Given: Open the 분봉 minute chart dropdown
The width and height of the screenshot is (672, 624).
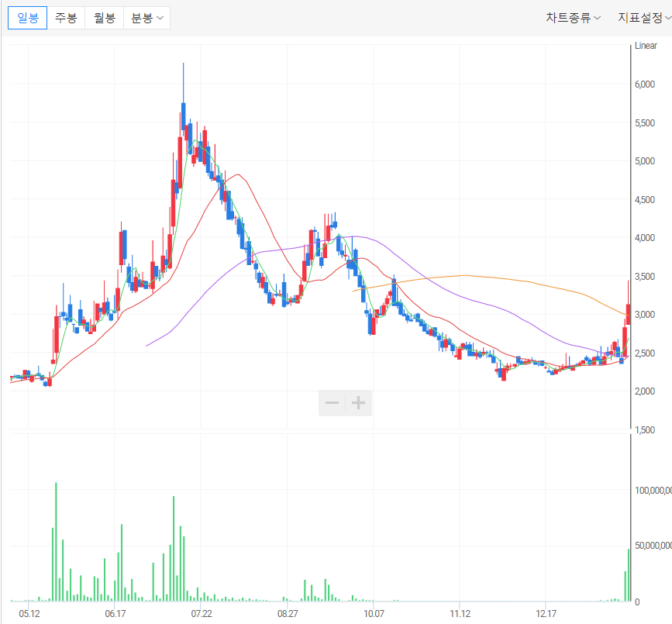Looking at the screenshot, I should pyautogui.click(x=147, y=18).
